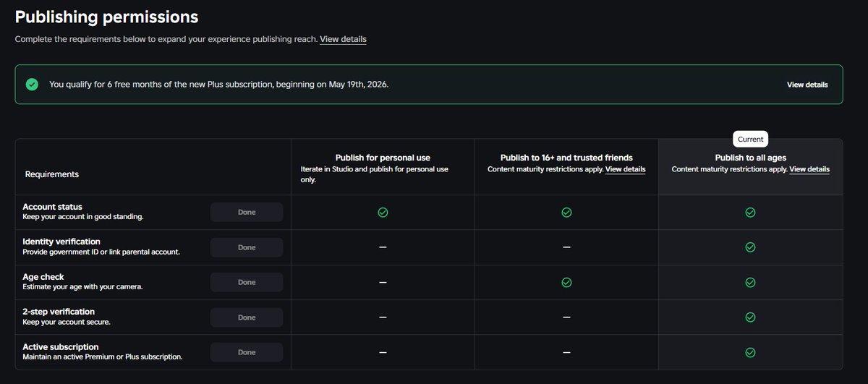The width and height of the screenshot is (868, 384).
Task: Click Active subscription checkmark under Publish to all ages
Action: 750,352
